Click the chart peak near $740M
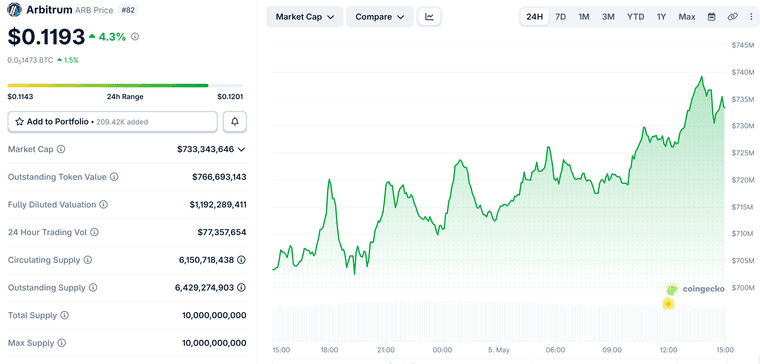Screen dimensions: 760x364 pyautogui.click(x=701, y=77)
